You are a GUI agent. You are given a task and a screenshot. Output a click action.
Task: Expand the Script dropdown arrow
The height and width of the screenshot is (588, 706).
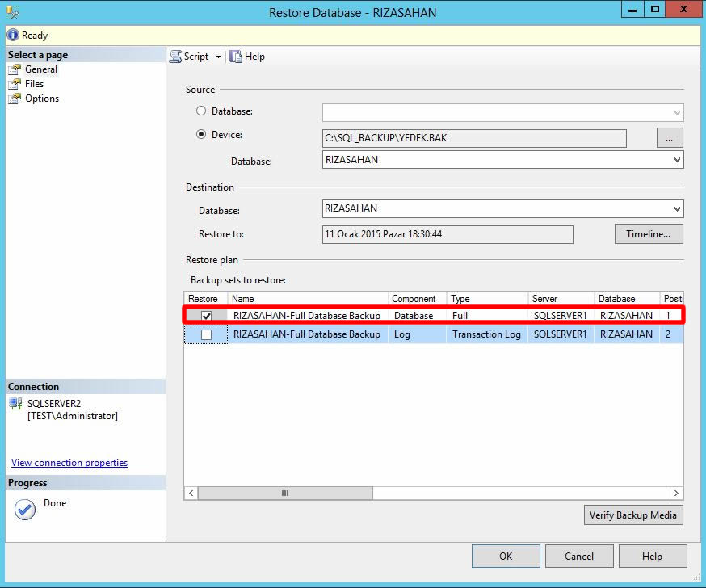tap(218, 57)
